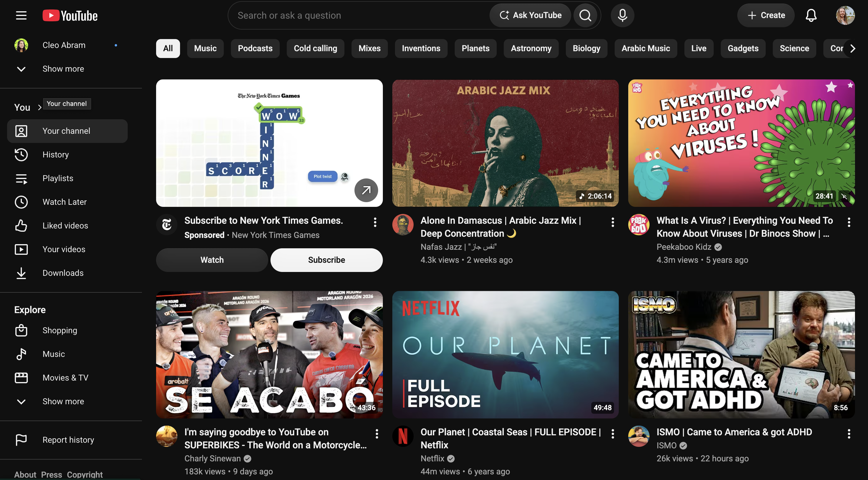Click the Shopping bag icon
This screenshot has height=480, width=868.
pos(21,330)
